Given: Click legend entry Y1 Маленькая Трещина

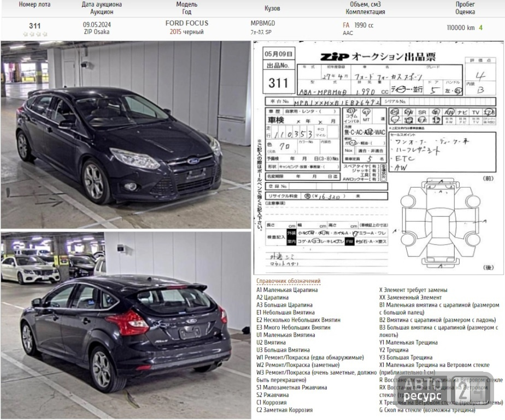Looking at the screenshot, I should click(408, 342).
